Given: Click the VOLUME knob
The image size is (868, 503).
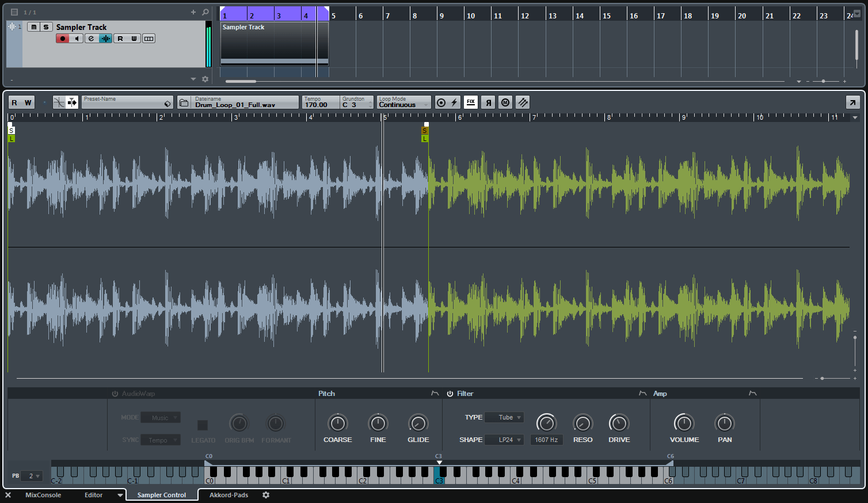Looking at the screenshot, I should pyautogui.click(x=684, y=424).
